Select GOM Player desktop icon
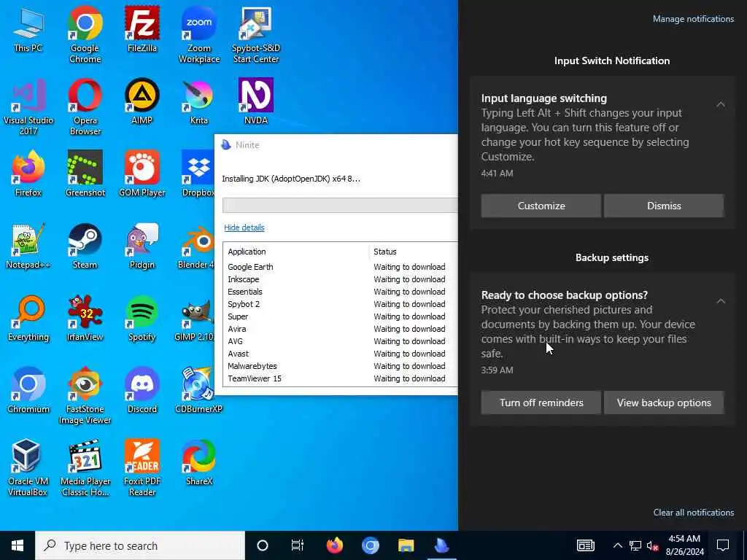The height and width of the screenshot is (560, 747). point(142,174)
